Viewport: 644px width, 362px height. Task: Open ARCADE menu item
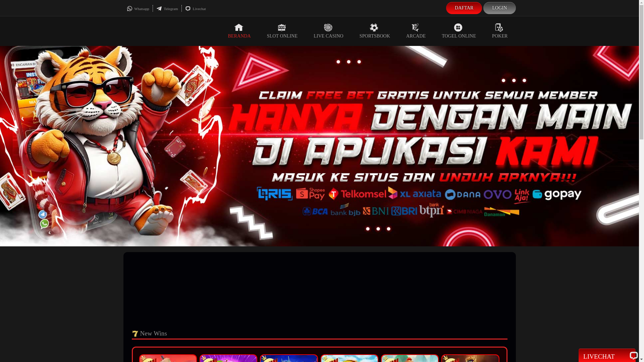click(x=416, y=31)
